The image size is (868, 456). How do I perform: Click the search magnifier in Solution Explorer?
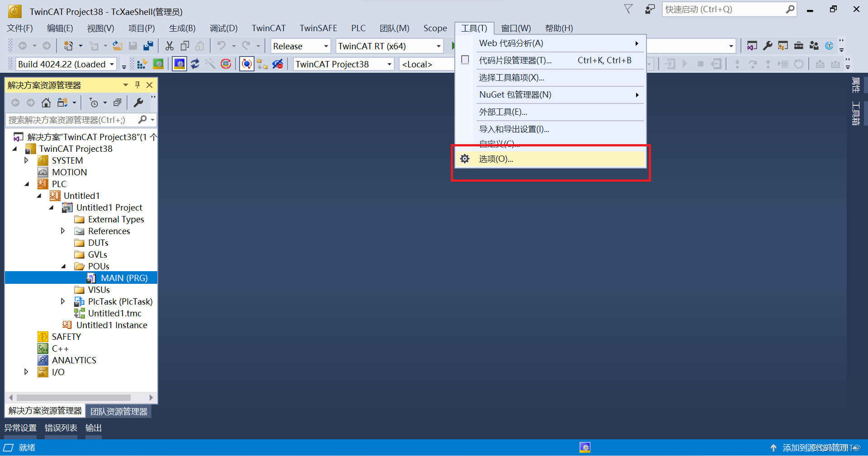click(143, 120)
